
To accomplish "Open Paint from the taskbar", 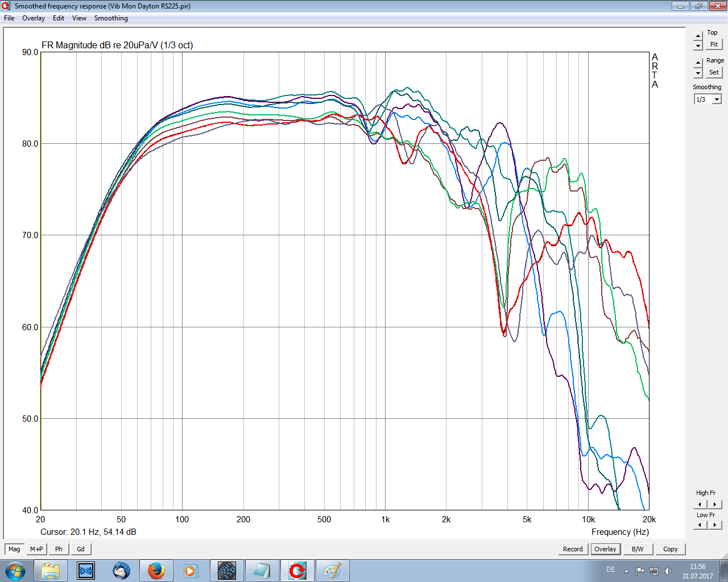I will click(x=332, y=571).
